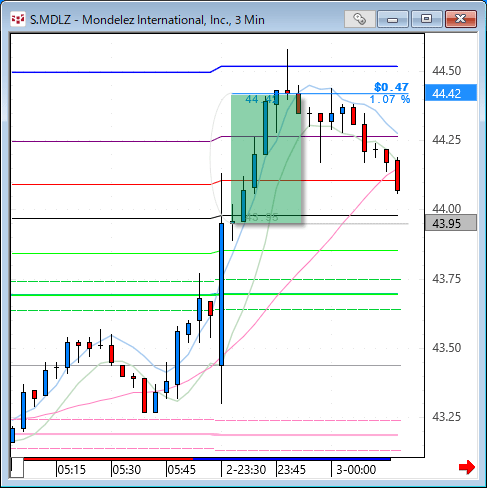
Task: Click the 2-23:30 time axis label
Action: click(246, 470)
